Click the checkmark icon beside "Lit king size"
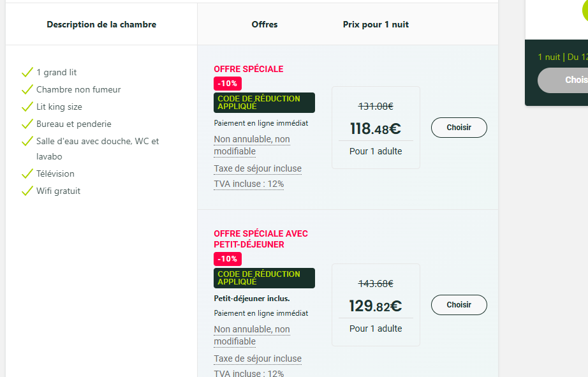This screenshot has width=588, height=377. click(x=27, y=107)
